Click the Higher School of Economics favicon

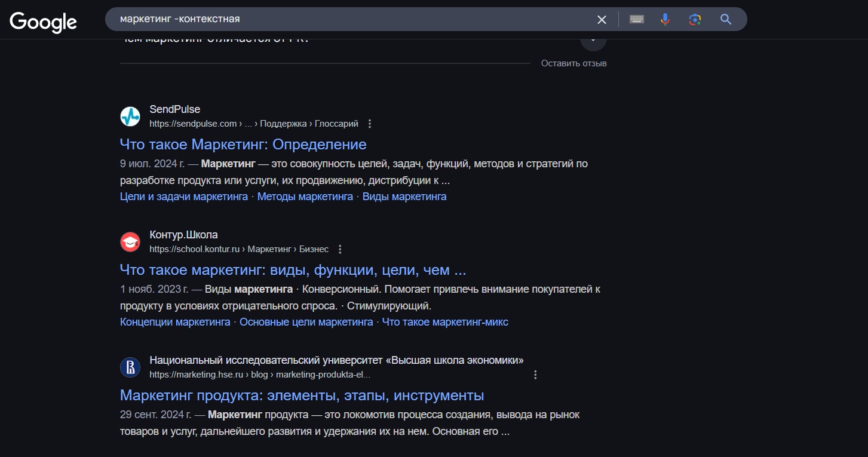130,367
